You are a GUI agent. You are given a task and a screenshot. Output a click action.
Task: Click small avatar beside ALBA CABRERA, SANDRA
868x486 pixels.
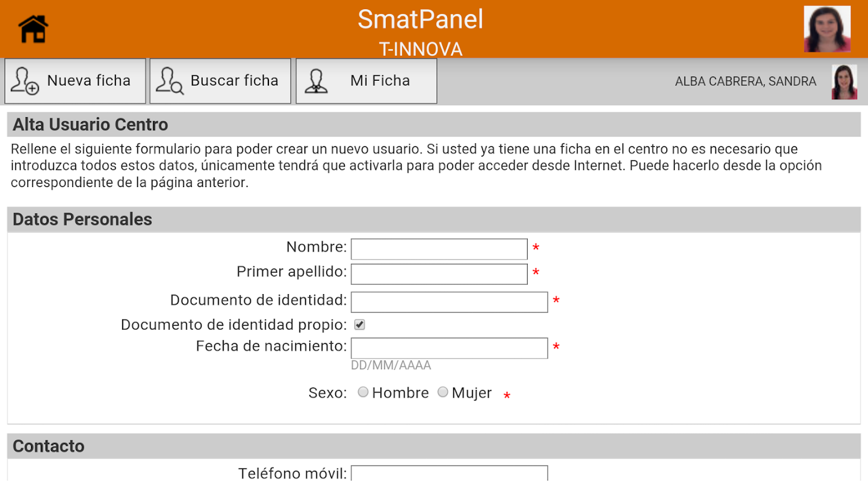[x=844, y=81]
